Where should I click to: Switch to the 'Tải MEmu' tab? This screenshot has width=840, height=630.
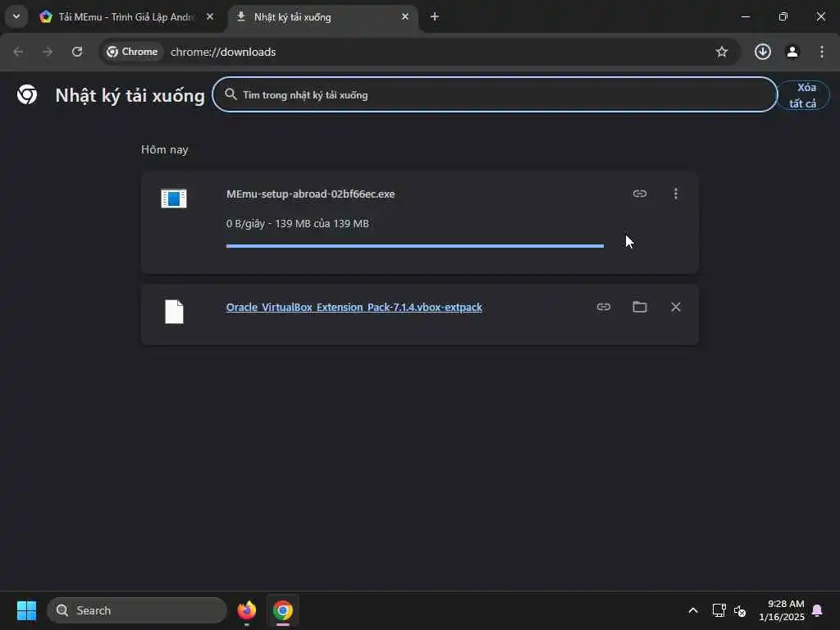[x=126, y=16]
